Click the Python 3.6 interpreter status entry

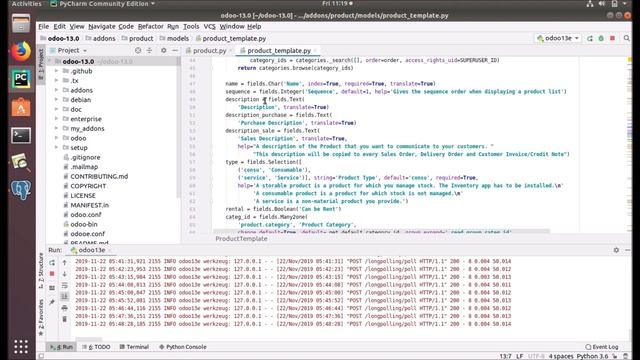pos(592,356)
